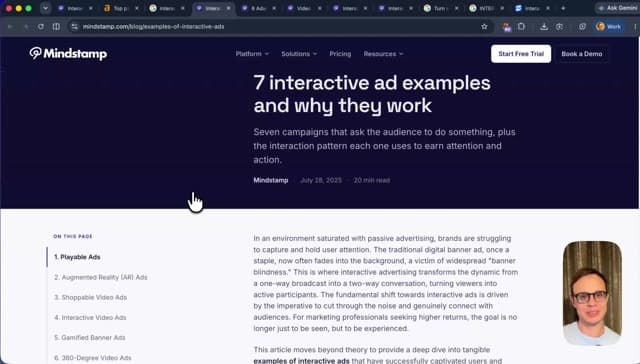Image resolution: width=640 pixels, height=364 pixels.
Task: Jump to '2. Augmented Reality (AR) Ads'
Action: point(100,277)
